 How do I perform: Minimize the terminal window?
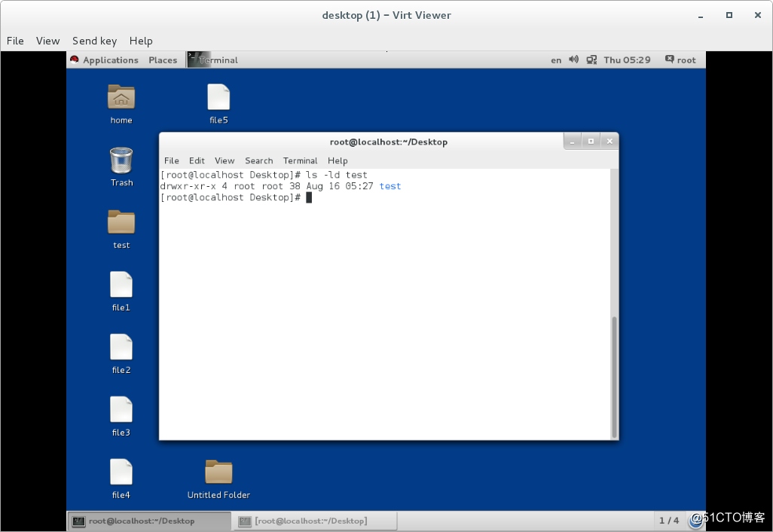(x=573, y=142)
